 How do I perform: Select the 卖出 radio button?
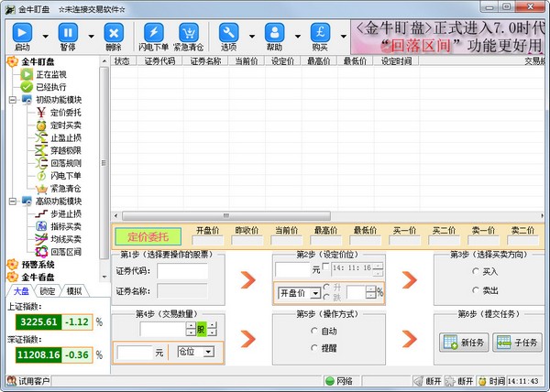(476, 290)
